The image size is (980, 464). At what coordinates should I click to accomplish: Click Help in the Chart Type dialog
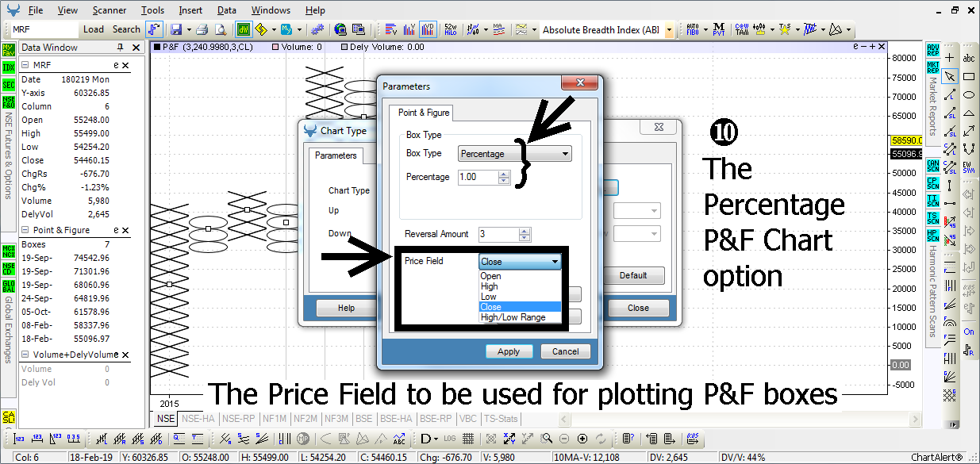(346, 308)
